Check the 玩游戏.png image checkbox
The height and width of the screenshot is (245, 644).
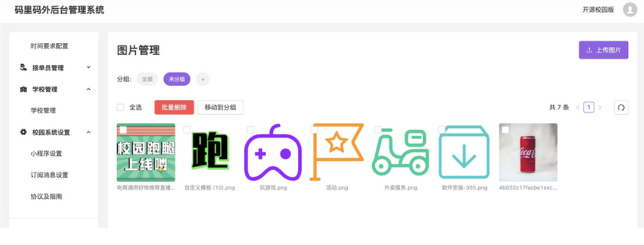coord(251,130)
